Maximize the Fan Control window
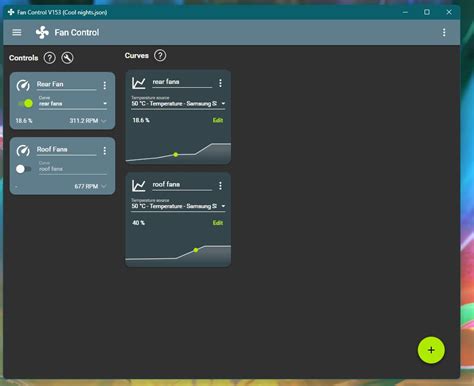Screen dimensions: 474x386 (427, 12)
